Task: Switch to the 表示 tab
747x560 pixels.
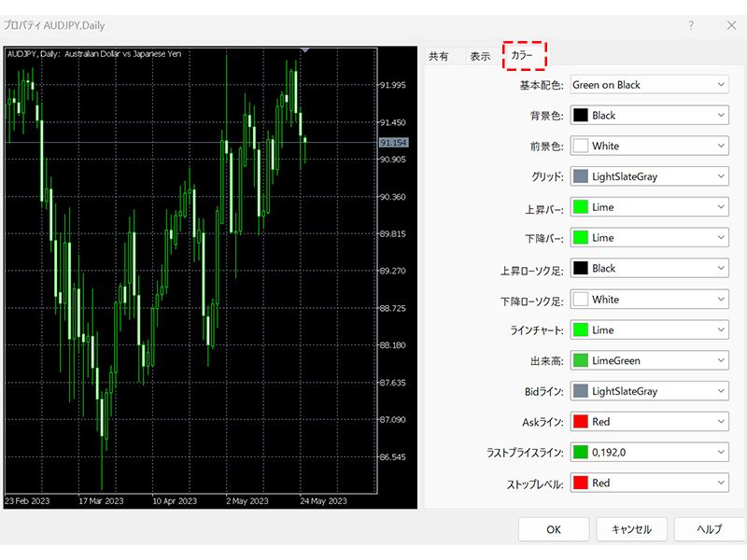Action: tap(480, 56)
